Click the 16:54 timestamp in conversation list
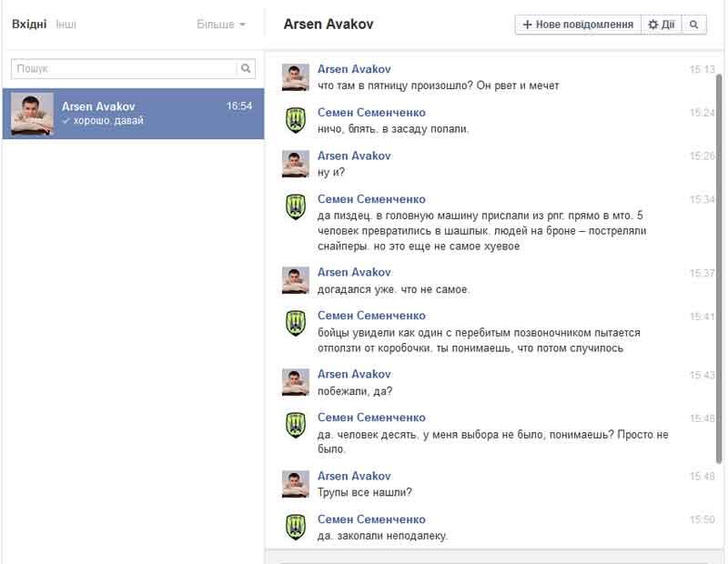 pyautogui.click(x=239, y=106)
